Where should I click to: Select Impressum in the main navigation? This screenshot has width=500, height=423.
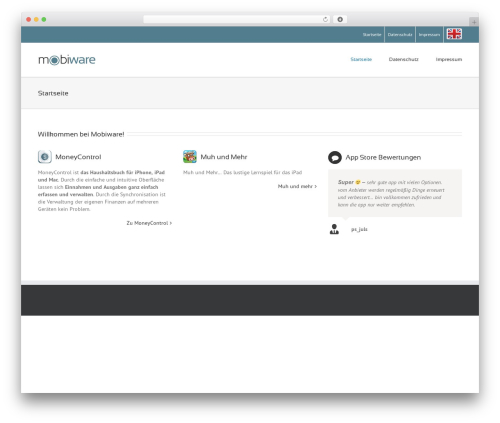coord(449,59)
